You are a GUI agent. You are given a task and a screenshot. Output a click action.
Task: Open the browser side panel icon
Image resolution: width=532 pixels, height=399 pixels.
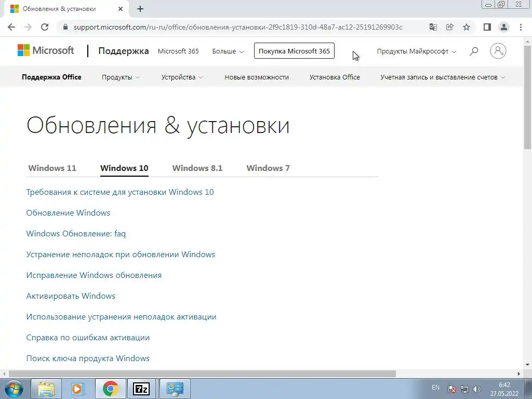coord(487,27)
